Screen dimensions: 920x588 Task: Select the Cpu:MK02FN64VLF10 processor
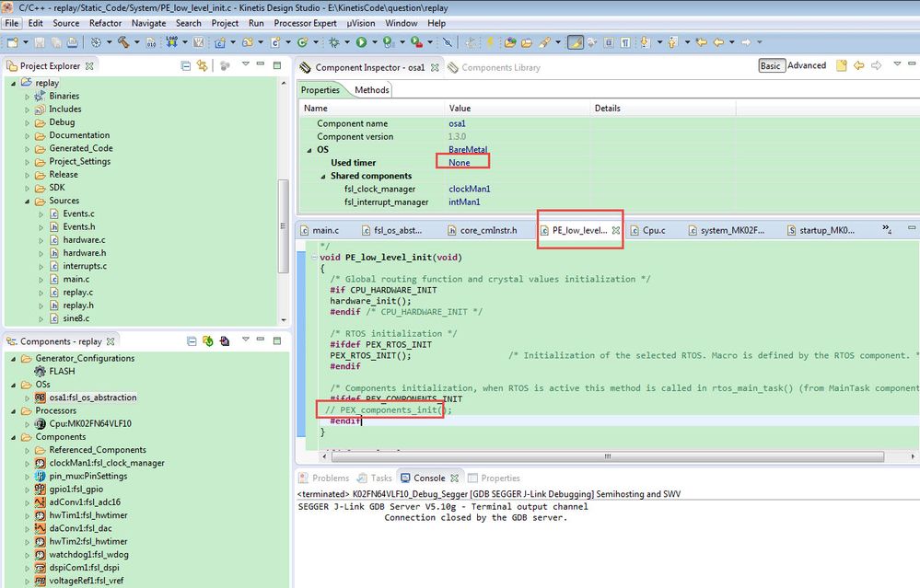pos(83,423)
